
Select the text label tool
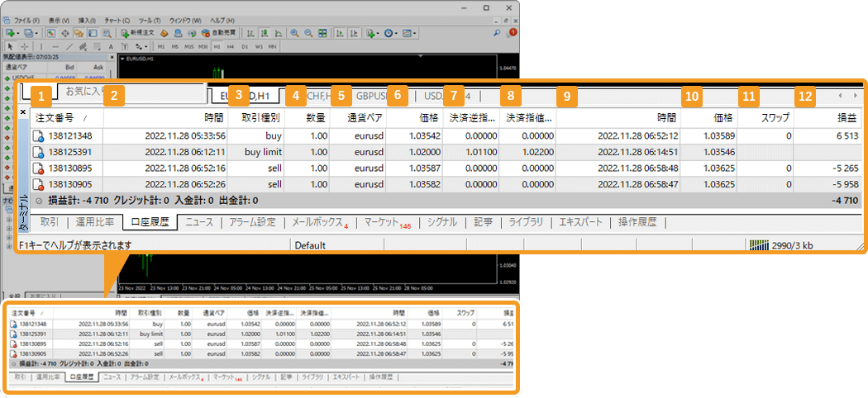pos(125,47)
